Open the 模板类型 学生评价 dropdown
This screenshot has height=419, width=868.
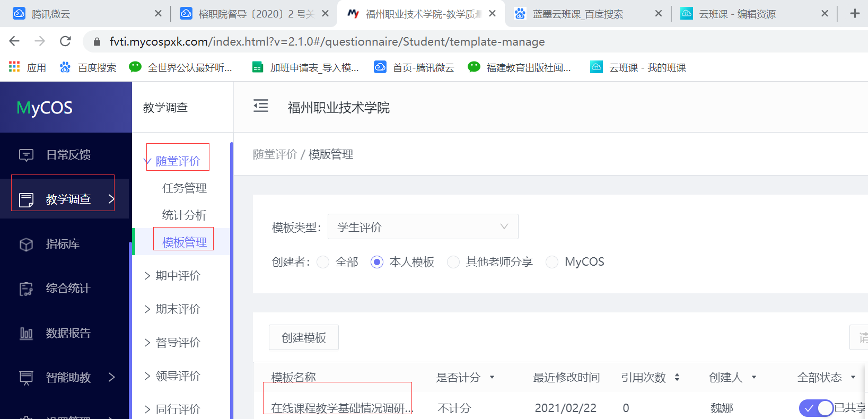pyautogui.click(x=423, y=227)
